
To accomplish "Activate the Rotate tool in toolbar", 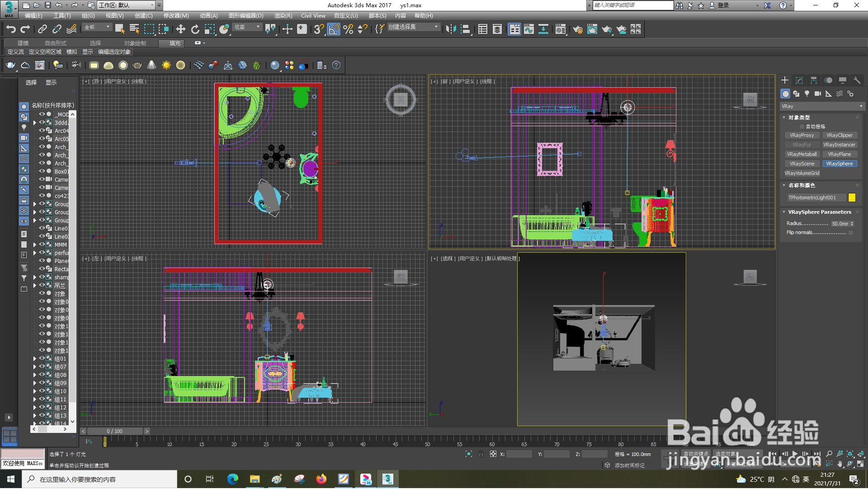I will tap(195, 29).
